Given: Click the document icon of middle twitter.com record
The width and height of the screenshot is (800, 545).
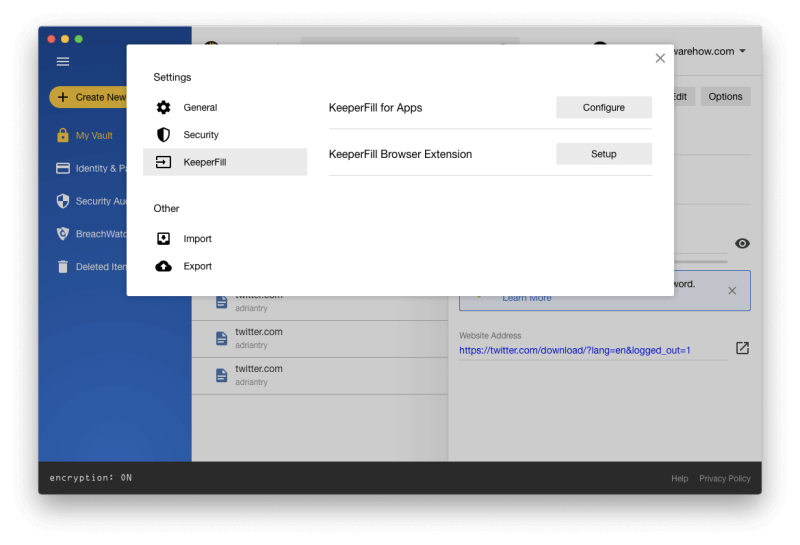Looking at the screenshot, I should [x=221, y=338].
